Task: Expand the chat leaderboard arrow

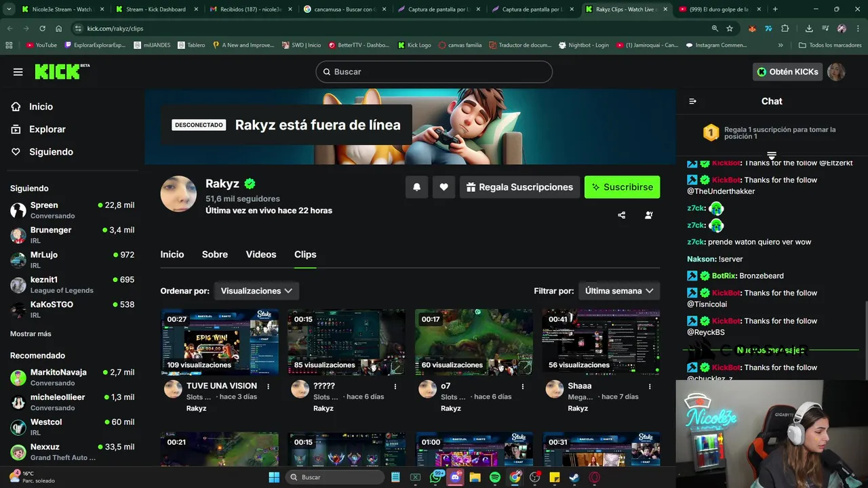Action: pos(772,156)
